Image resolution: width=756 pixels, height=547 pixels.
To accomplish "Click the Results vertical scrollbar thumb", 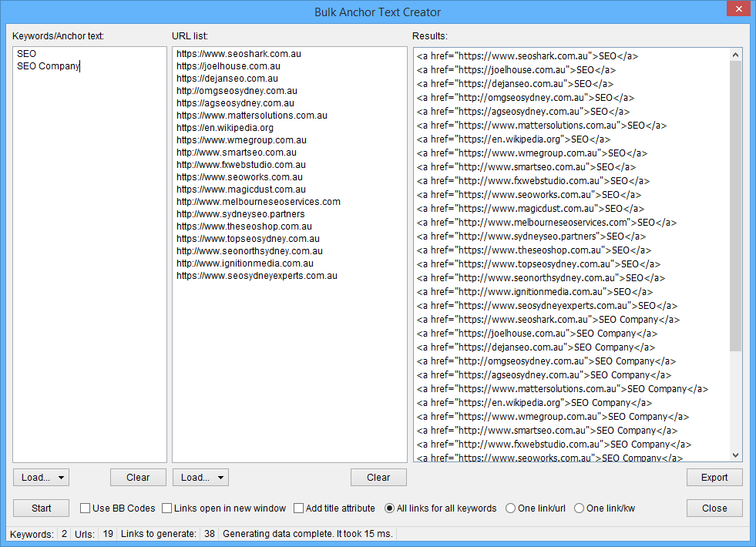I will tap(735, 200).
